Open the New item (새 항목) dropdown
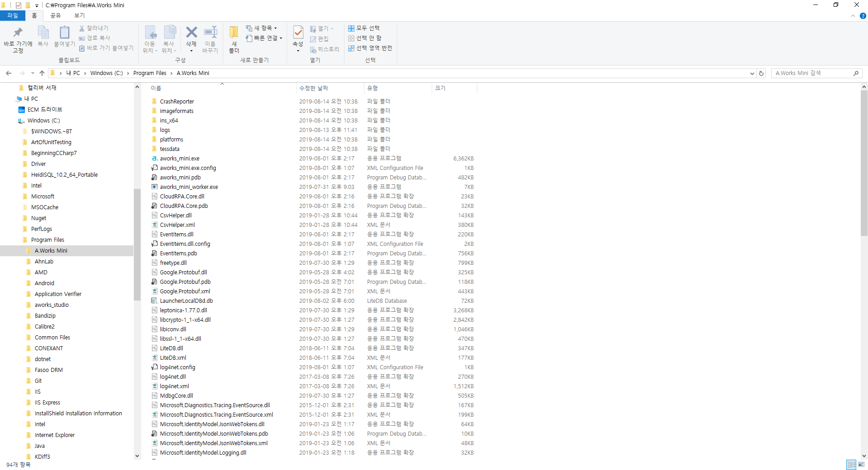 tap(261, 28)
